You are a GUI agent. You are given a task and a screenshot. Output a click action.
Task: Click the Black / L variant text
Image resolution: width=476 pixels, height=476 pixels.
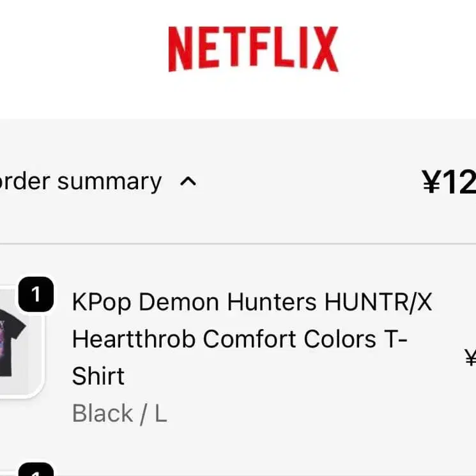[119, 413]
